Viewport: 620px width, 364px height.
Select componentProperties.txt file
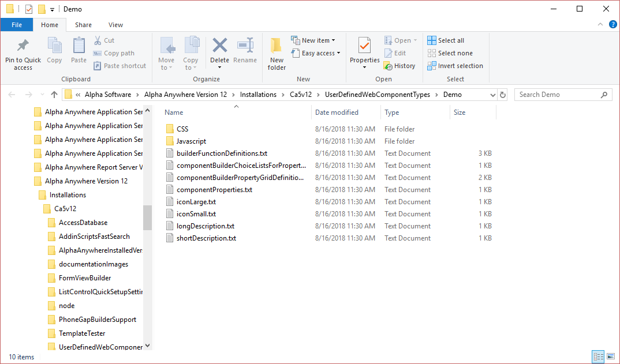(214, 190)
